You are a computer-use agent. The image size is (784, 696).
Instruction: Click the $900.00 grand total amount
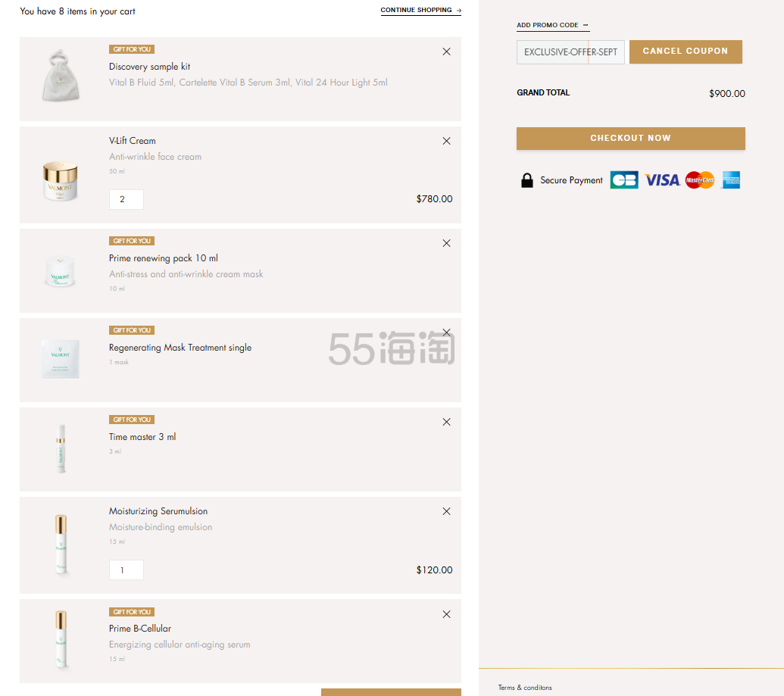pyautogui.click(x=727, y=93)
